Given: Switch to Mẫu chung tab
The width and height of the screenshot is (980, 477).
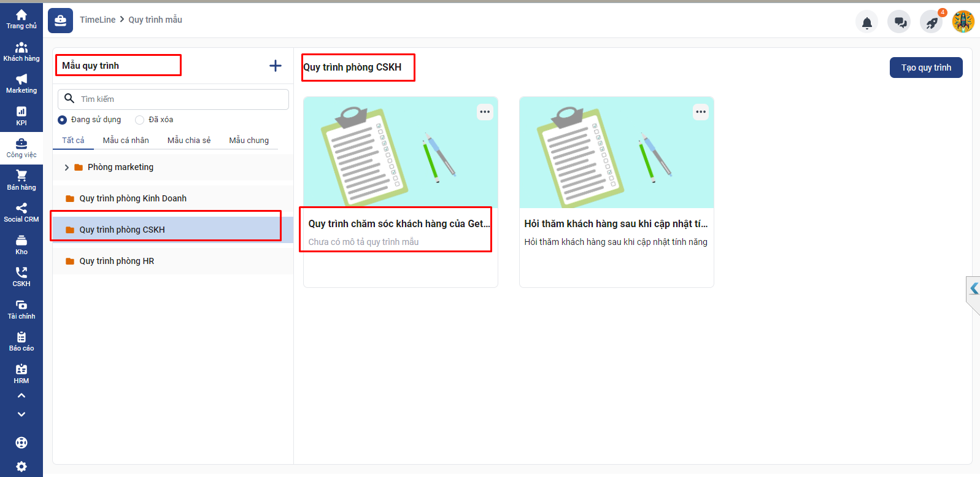Looking at the screenshot, I should point(249,140).
